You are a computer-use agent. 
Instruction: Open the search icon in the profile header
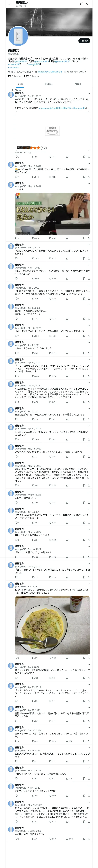88,4
